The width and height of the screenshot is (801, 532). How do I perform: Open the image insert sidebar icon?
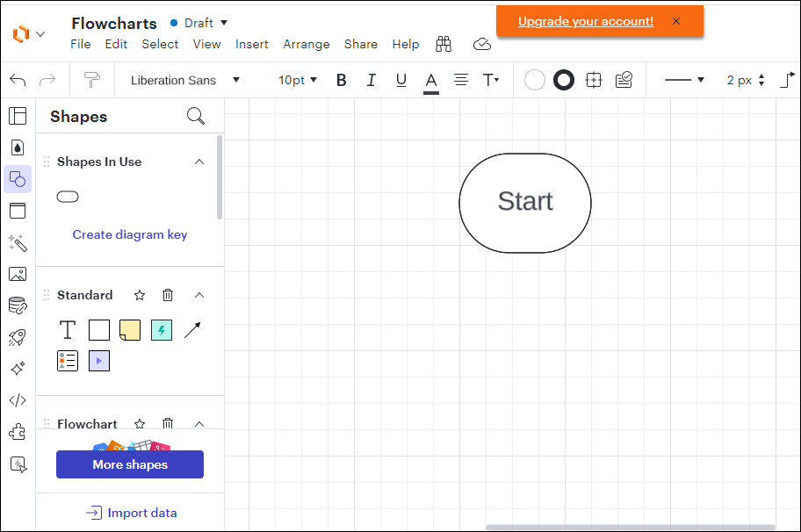pos(18,274)
